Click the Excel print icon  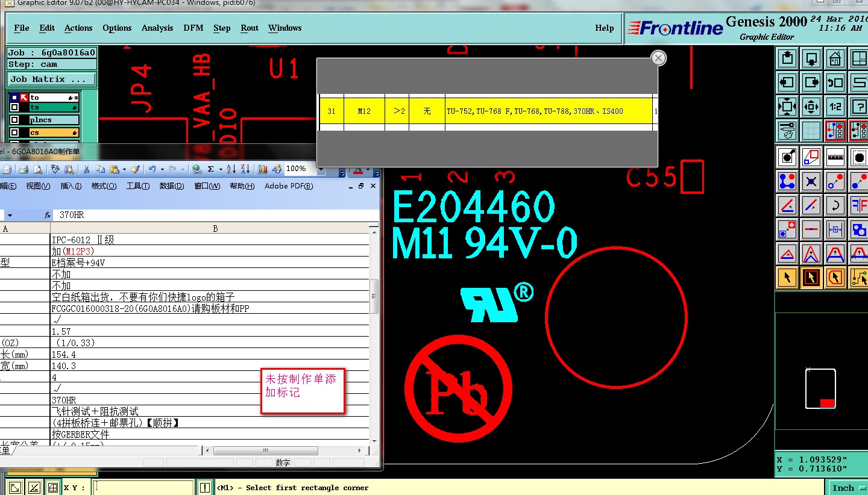(24, 169)
